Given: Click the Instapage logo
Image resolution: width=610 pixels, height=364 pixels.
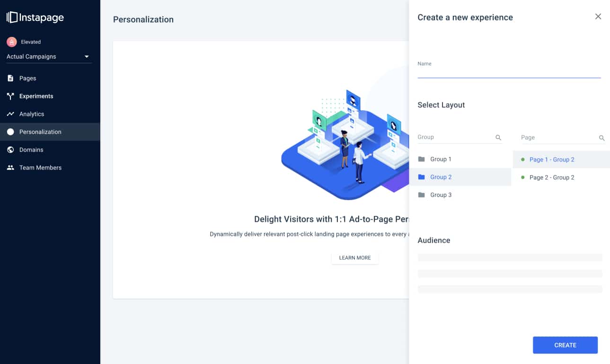Looking at the screenshot, I should [35, 18].
